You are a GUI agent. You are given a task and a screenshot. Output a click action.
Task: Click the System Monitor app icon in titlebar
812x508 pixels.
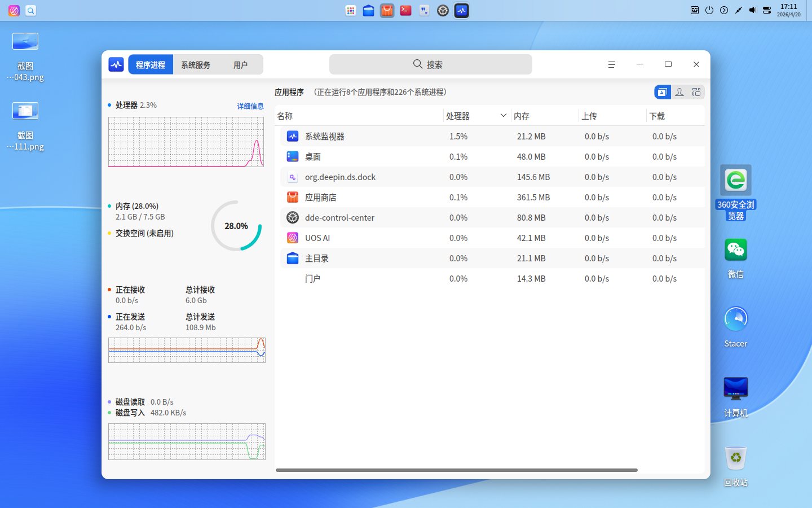[116, 64]
